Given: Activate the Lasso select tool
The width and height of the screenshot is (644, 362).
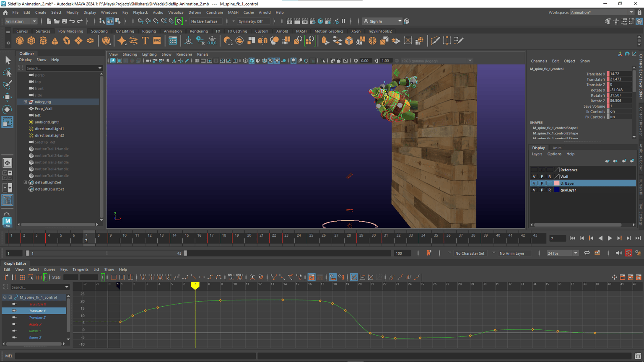Looking at the screenshot, I should coord(8,73).
